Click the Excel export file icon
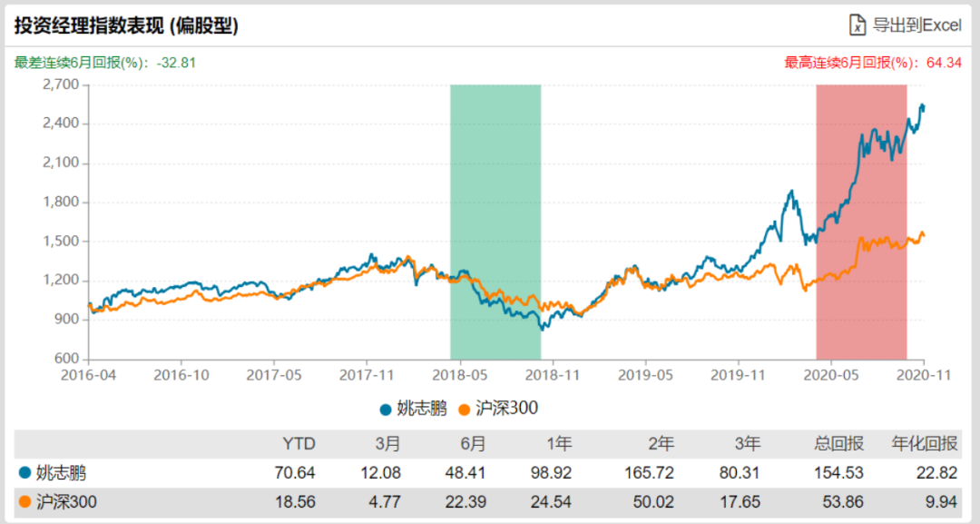 click(857, 25)
